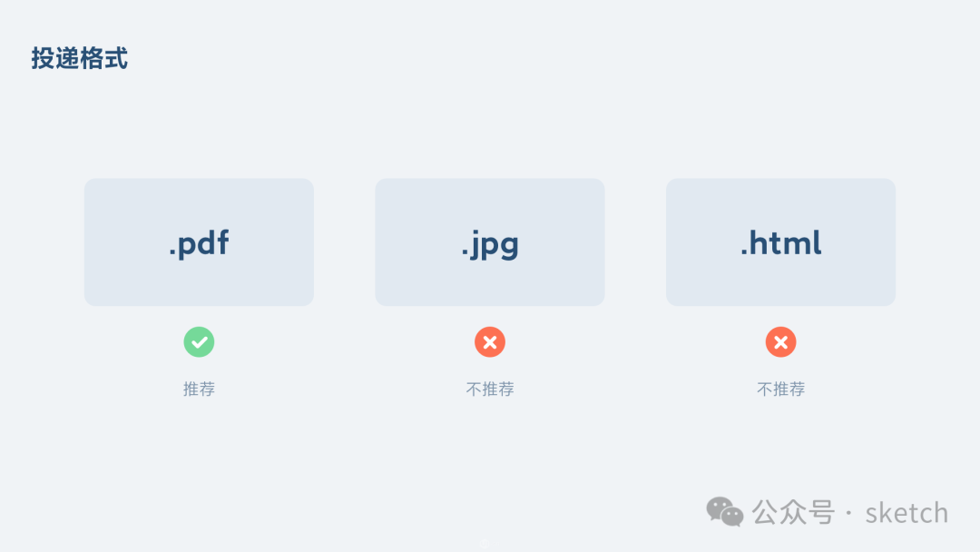Click the white cross in rightmost red circle
The height and width of the screenshot is (552, 980).
point(780,342)
